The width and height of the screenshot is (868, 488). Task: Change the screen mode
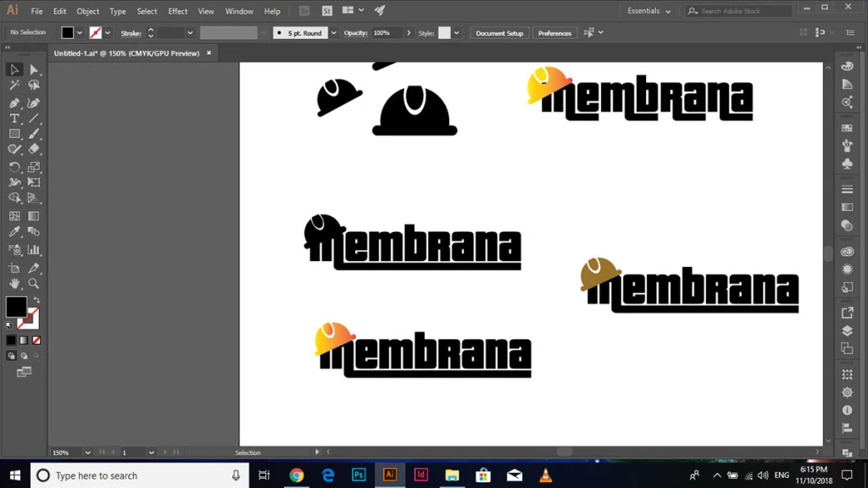(x=24, y=372)
